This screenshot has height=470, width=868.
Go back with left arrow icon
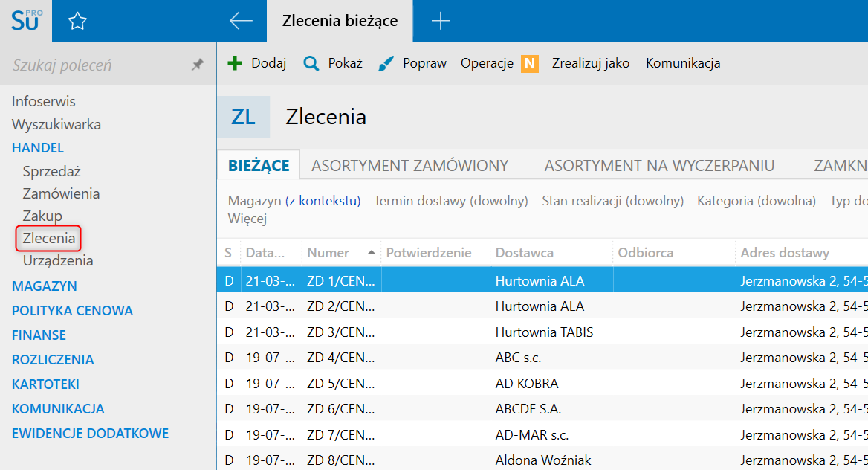(241, 21)
